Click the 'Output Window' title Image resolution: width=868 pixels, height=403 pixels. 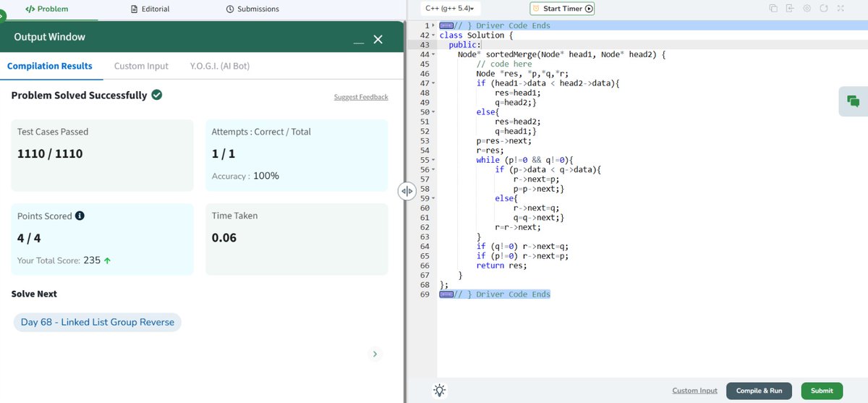click(49, 37)
